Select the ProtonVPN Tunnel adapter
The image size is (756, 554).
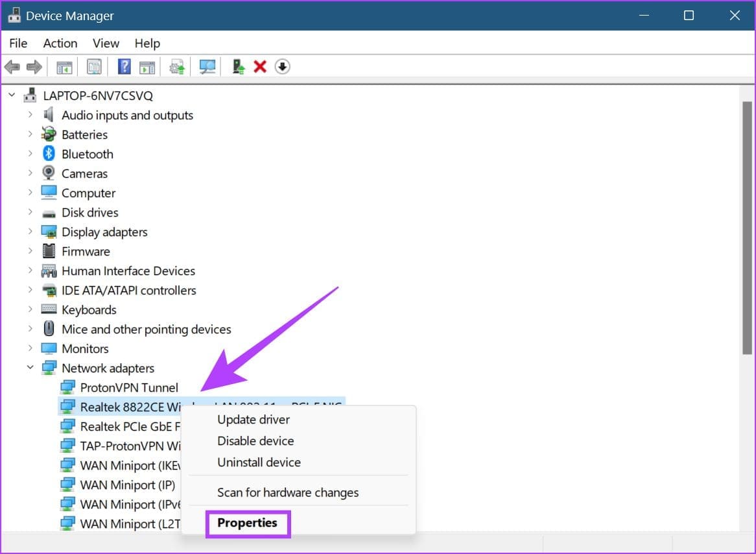click(128, 387)
